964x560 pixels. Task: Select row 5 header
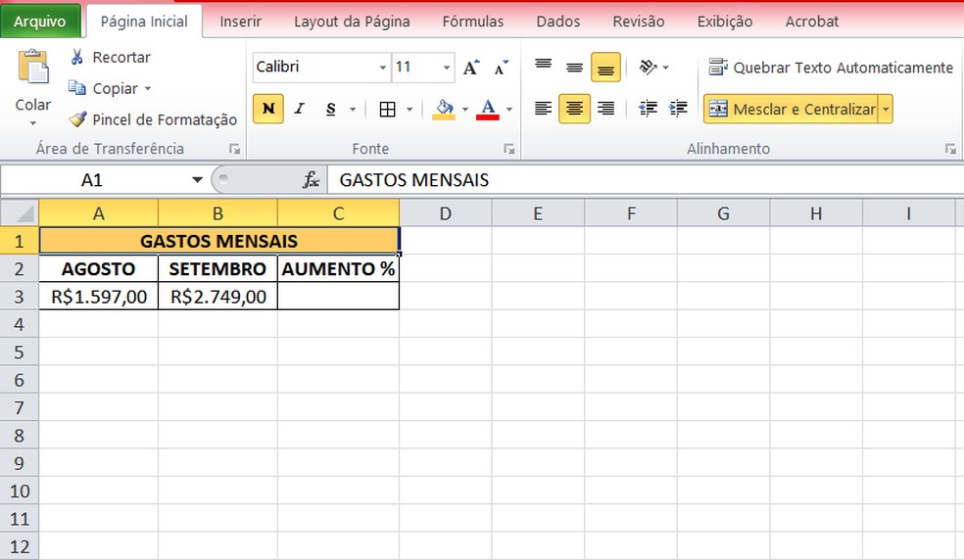point(19,352)
